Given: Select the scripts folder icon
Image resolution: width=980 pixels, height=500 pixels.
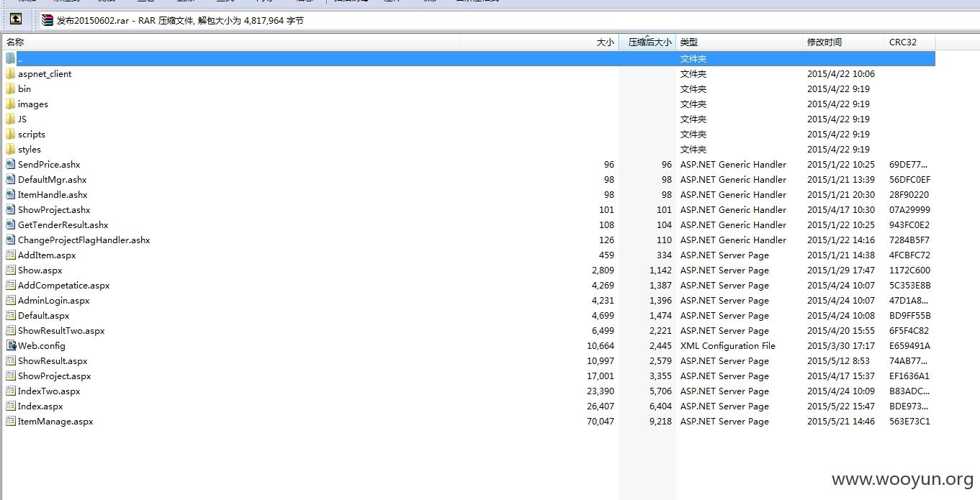Looking at the screenshot, I should [x=10, y=134].
